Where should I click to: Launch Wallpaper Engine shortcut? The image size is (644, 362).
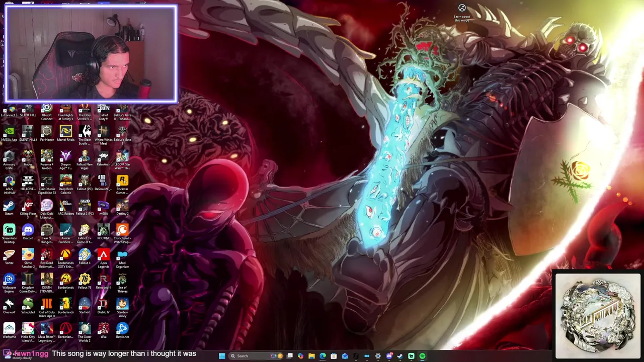9,284
